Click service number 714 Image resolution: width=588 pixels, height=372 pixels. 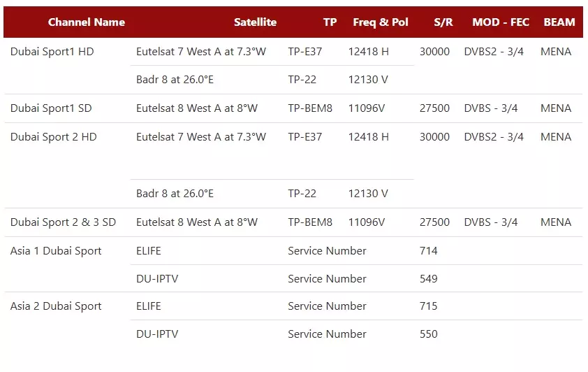pyautogui.click(x=429, y=251)
